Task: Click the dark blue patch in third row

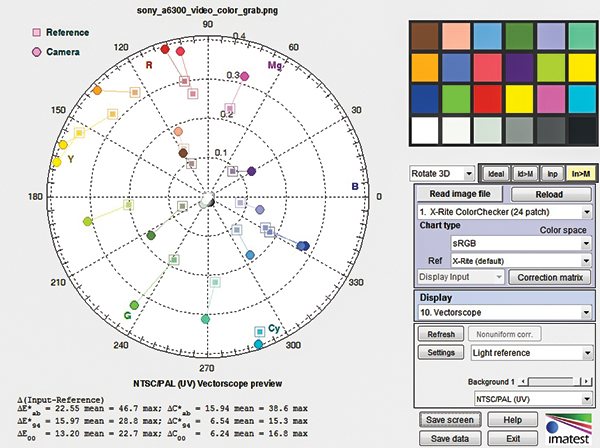Action: (x=425, y=99)
